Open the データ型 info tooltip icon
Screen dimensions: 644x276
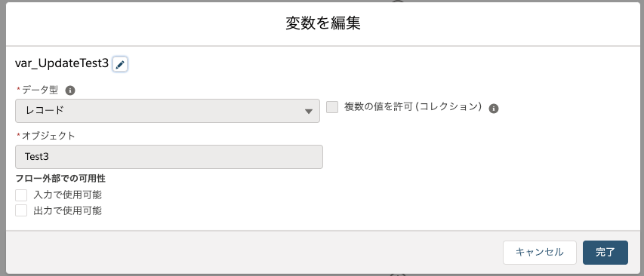pyautogui.click(x=70, y=90)
